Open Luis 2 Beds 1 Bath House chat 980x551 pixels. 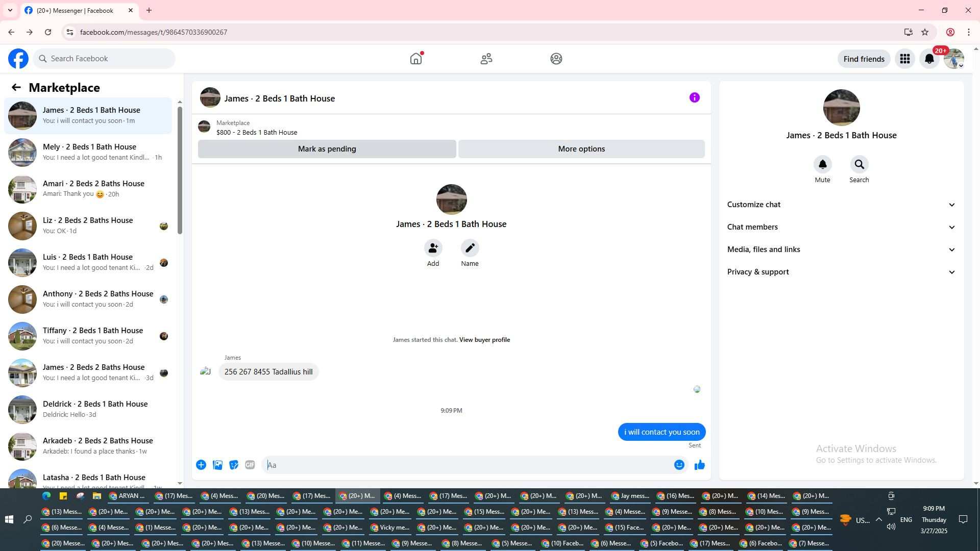[88, 262]
